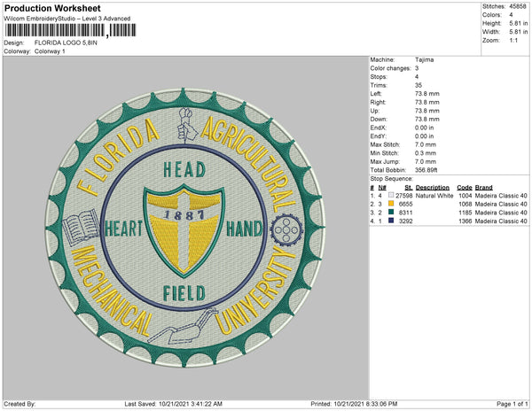
Task: Click the Color changes value "3"
Action: tap(417, 68)
